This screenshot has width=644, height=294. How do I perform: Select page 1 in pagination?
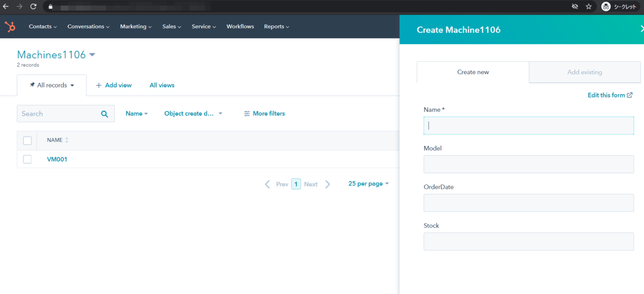(x=296, y=184)
